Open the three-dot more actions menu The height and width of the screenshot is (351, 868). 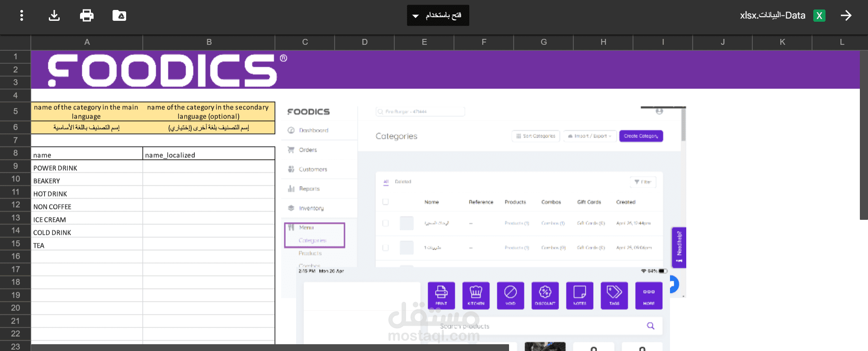pyautogui.click(x=21, y=15)
